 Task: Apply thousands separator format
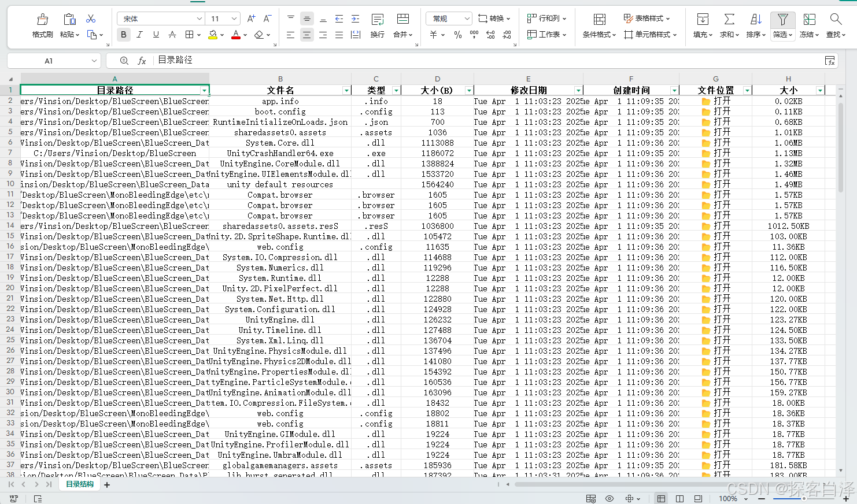[474, 35]
